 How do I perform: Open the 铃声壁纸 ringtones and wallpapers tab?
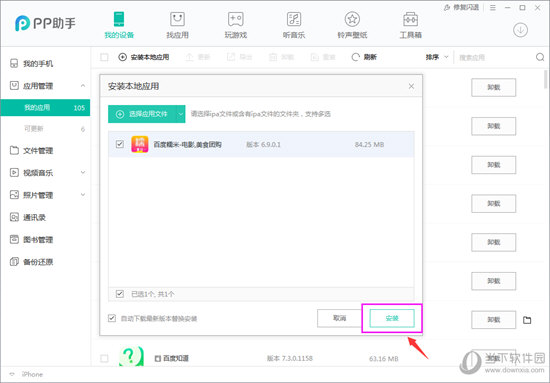[352, 25]
